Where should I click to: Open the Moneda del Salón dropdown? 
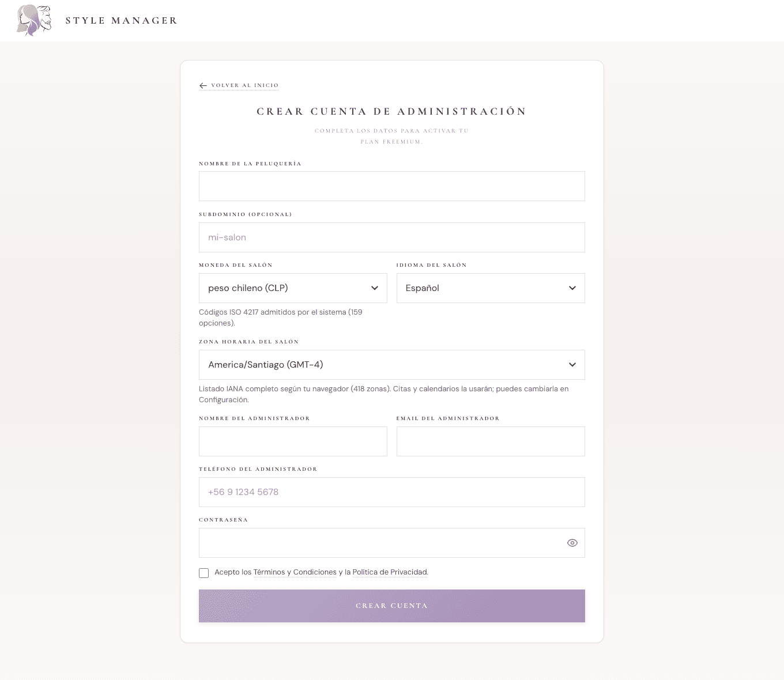pyautogui.click(x=293, y=288)
